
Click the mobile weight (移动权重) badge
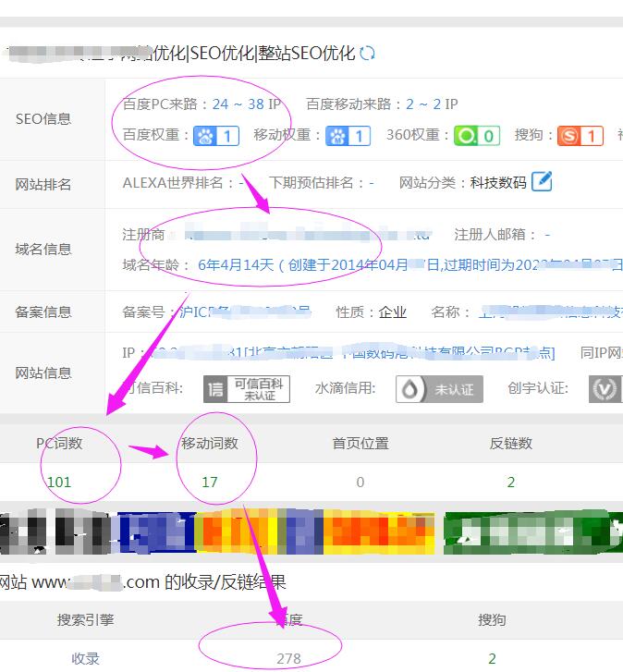point(348,136)
